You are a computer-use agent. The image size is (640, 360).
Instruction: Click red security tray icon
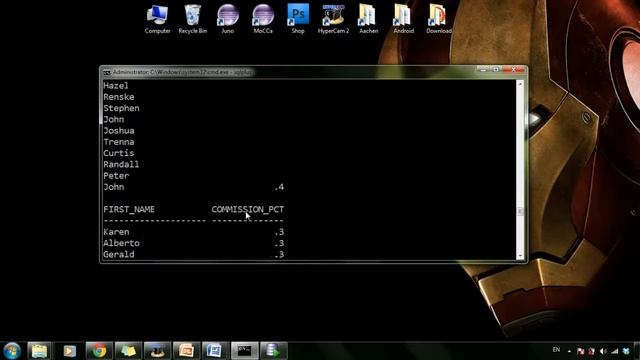tap(591, 351)
